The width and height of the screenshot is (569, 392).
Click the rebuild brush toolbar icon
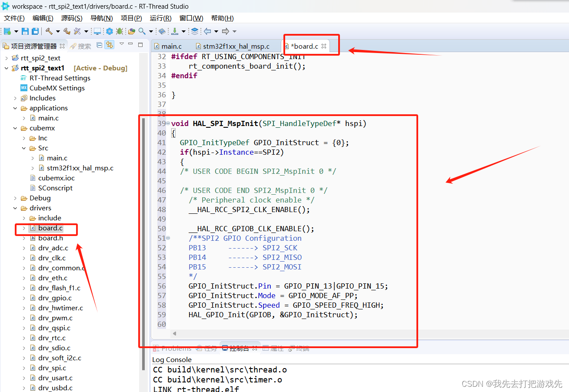(x=67, y=31)
